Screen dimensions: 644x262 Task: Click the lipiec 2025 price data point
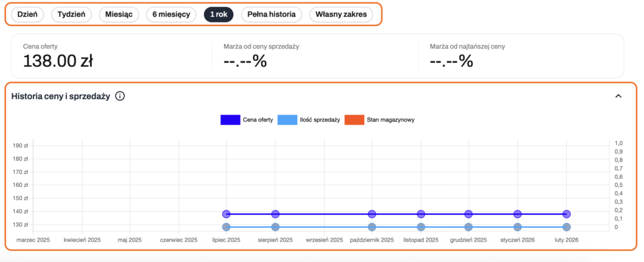[226, 214]
